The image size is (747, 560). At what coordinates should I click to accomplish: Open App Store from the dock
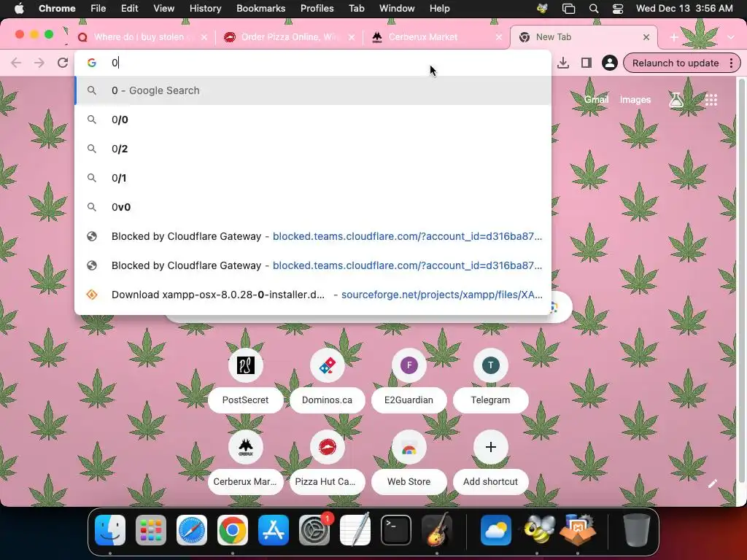(274, 530)
